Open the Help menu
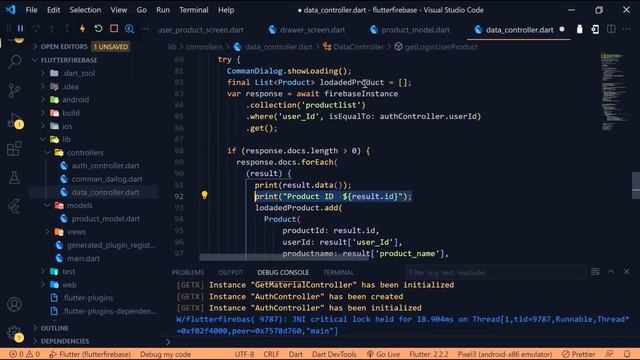The image size is (640, 360). 226,10
